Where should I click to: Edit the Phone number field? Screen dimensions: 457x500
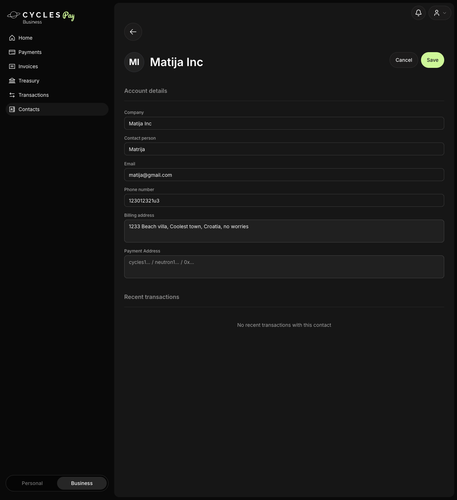click(284, 200)
